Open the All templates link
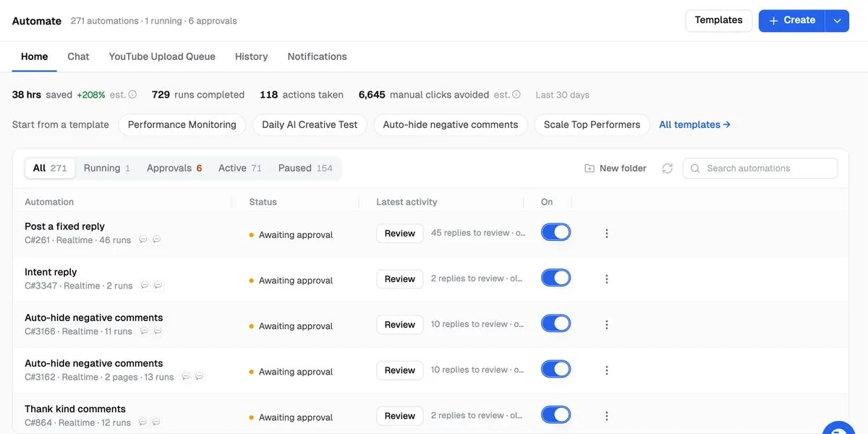The height and width of the screenshot is (434, 868). 694,124
